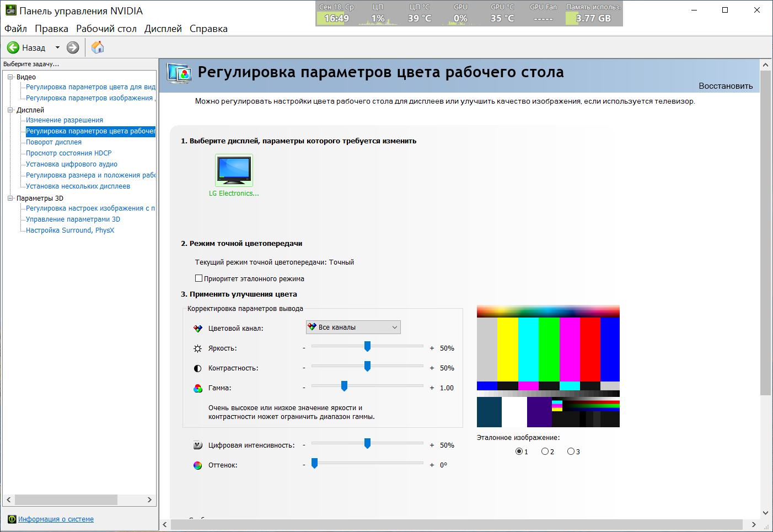Screen dimensions: 773x532
Task: Click the desktop color page header icon
Action: point(179,73)
